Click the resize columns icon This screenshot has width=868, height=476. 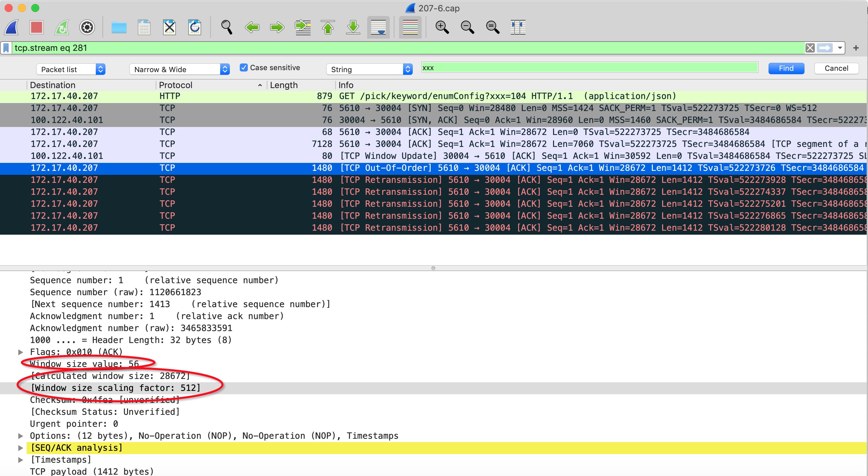pos(518,27)
